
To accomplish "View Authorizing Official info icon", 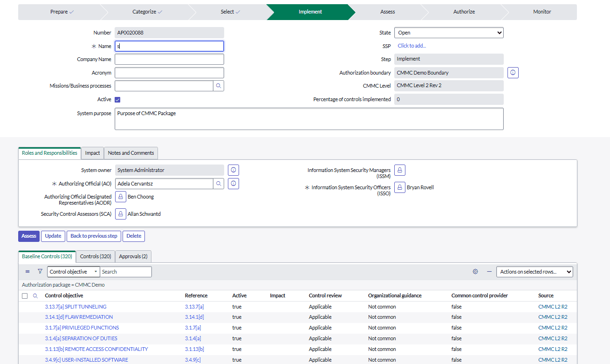I will pos(233,184).
